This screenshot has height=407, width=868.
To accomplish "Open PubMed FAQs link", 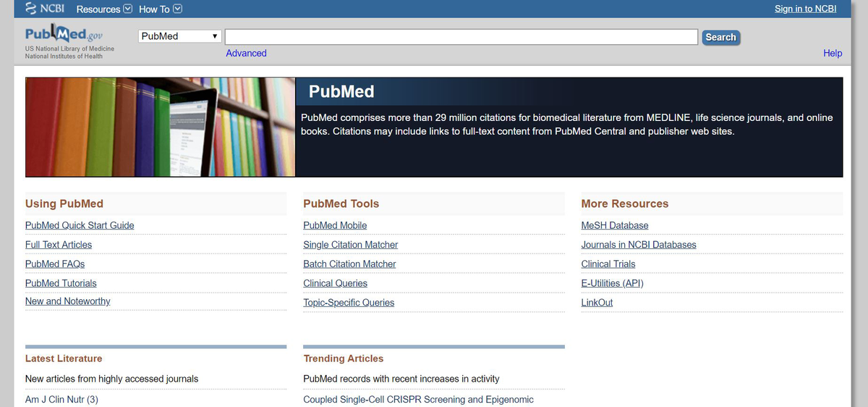I will [x=55, y=264].
